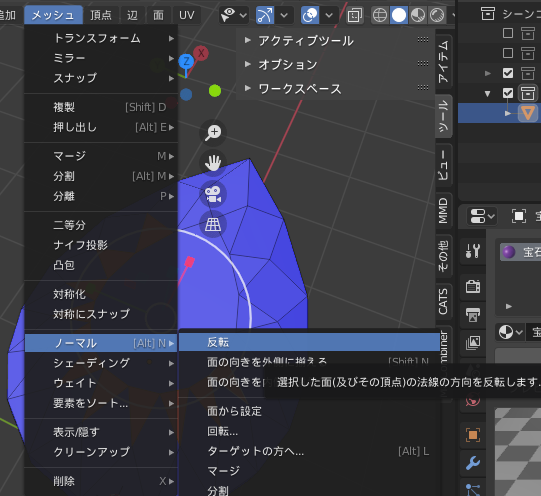Open the editor type dropdown in properties

[x=482, y=216]
